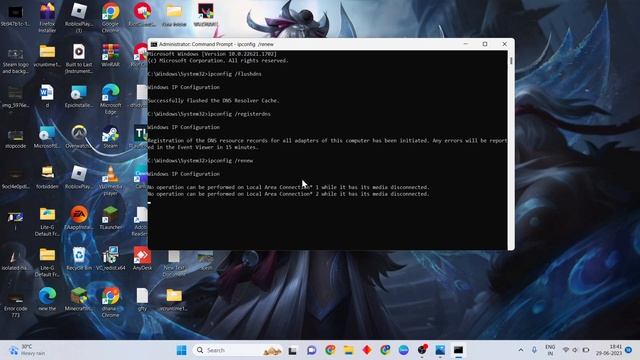Screen dimensions: 640x360
Task: Open the VLC media player shortcut
Action: point(111,181)
